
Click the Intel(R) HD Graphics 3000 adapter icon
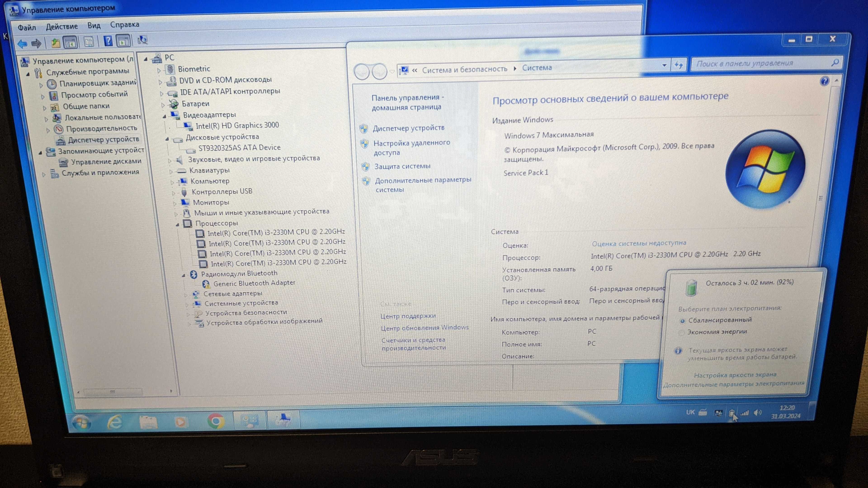tap(188, 126)
